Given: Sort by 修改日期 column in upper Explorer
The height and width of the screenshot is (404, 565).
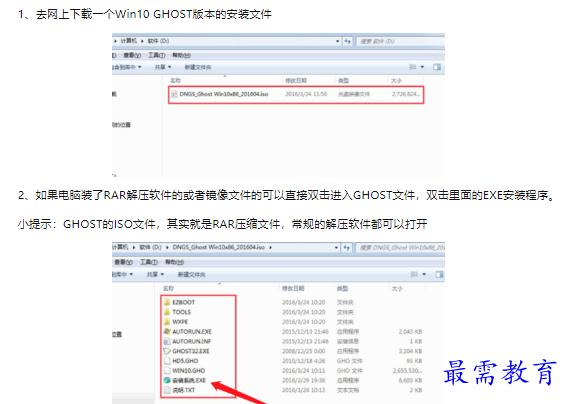Looking at the screenshot, I should 296,80.
